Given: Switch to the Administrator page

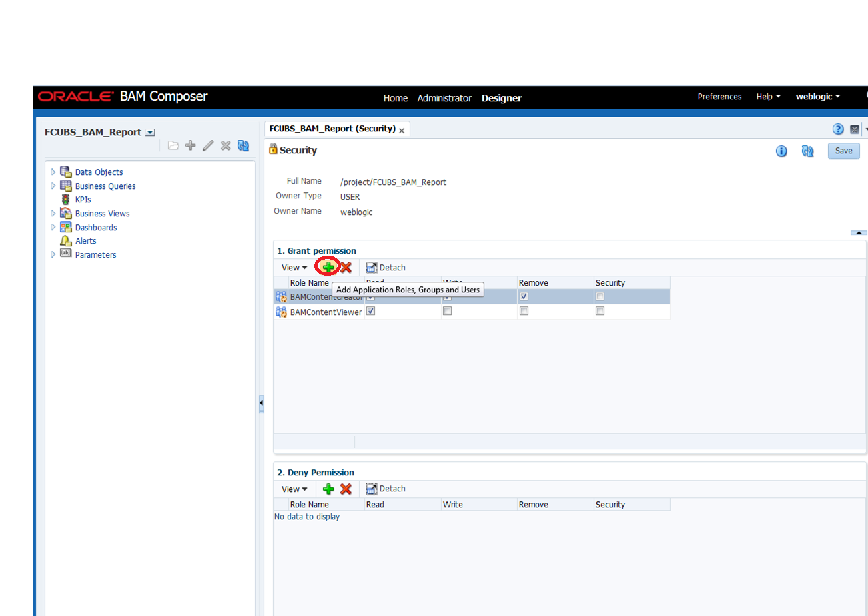Looking at the screenshot, I should [x=444, y=98].
